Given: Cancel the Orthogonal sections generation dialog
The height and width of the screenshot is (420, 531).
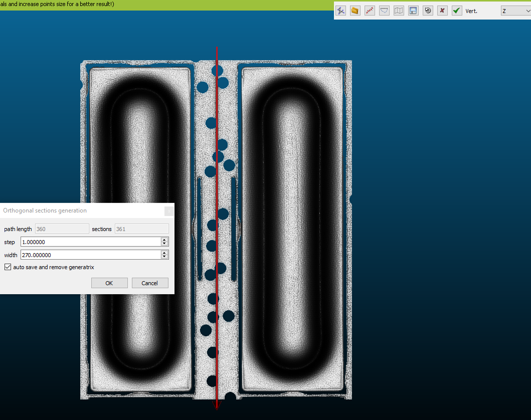Looking at the screenshot, I should pyautogui.click(x=150, y=283).
